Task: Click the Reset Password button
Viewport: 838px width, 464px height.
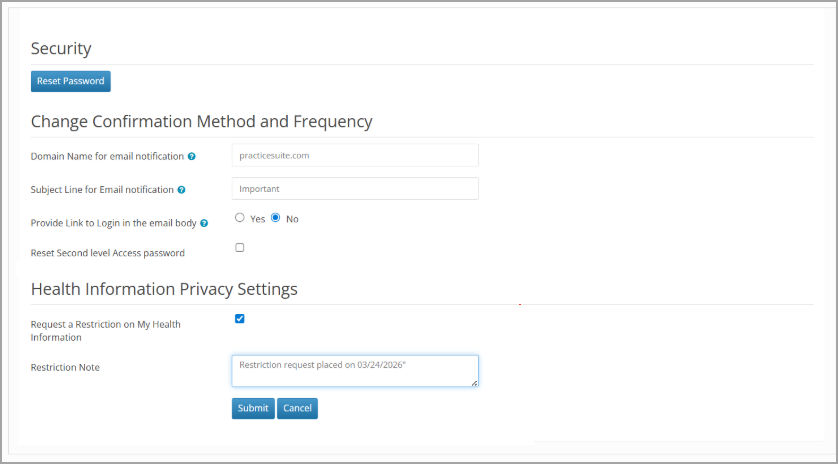Action: (x=70, y=81)
